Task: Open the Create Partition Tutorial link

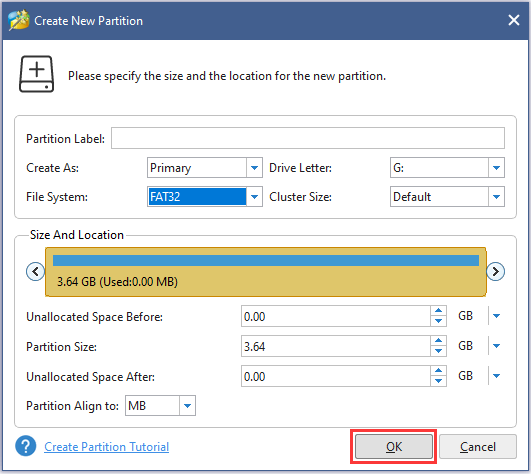Action: coord(107,447)
